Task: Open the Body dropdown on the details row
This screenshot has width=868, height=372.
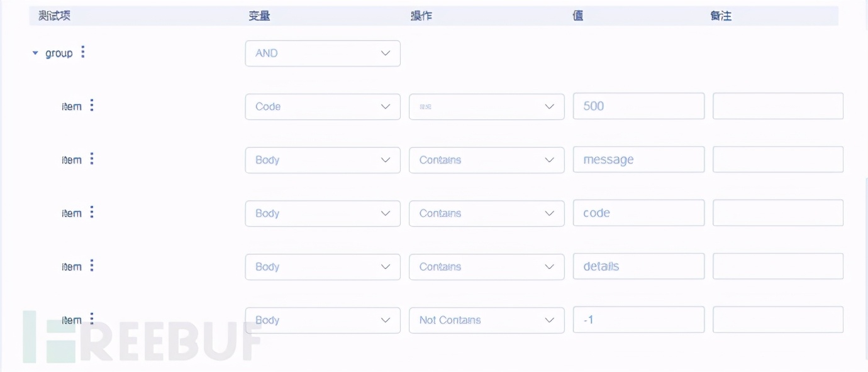Action: (323, 266)
